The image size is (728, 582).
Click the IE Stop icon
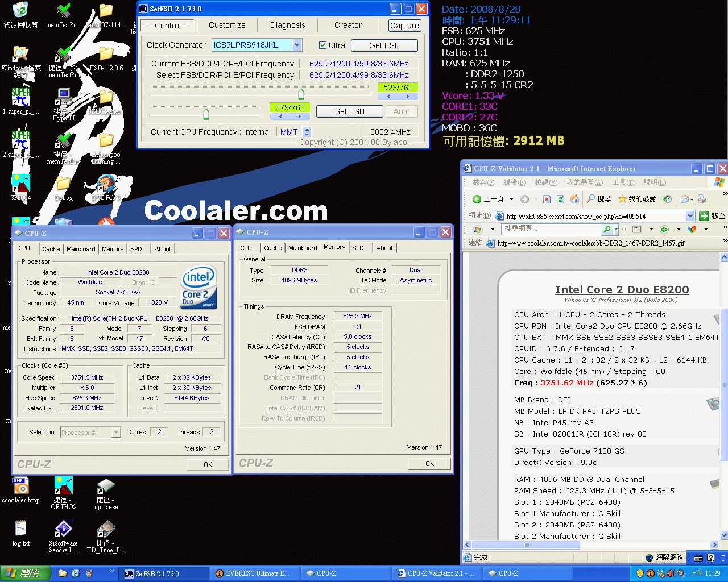[547, 199]
